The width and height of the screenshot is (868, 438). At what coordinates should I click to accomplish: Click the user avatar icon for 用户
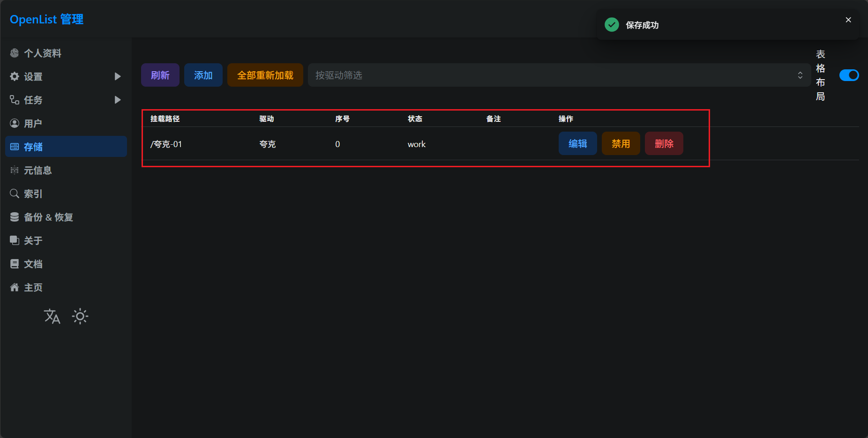pyautogui.click(x=15, y=124)
